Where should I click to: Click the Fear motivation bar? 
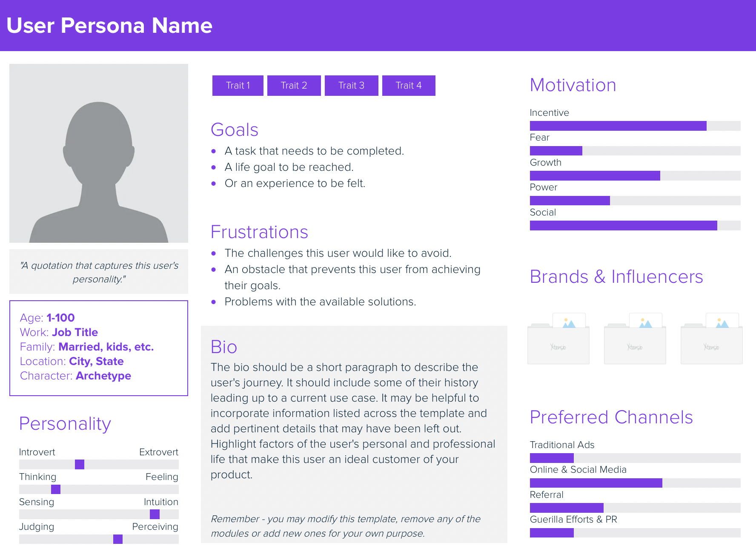(635, 151)
